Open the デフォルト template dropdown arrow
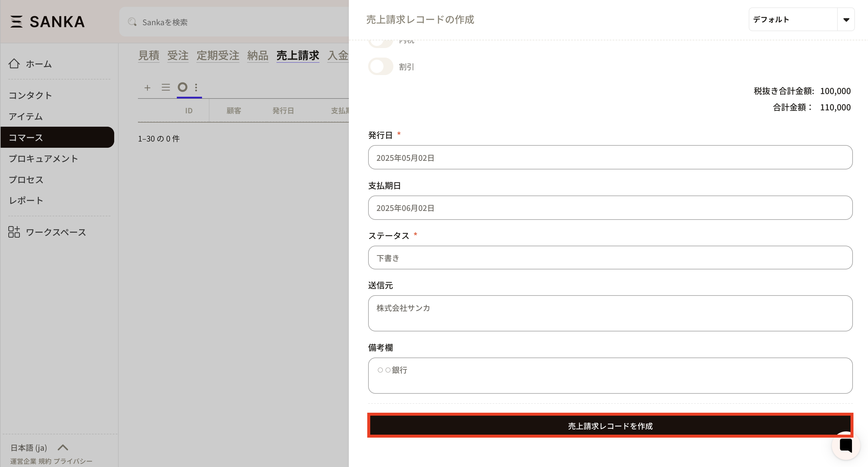 click(x=846, y=20)
